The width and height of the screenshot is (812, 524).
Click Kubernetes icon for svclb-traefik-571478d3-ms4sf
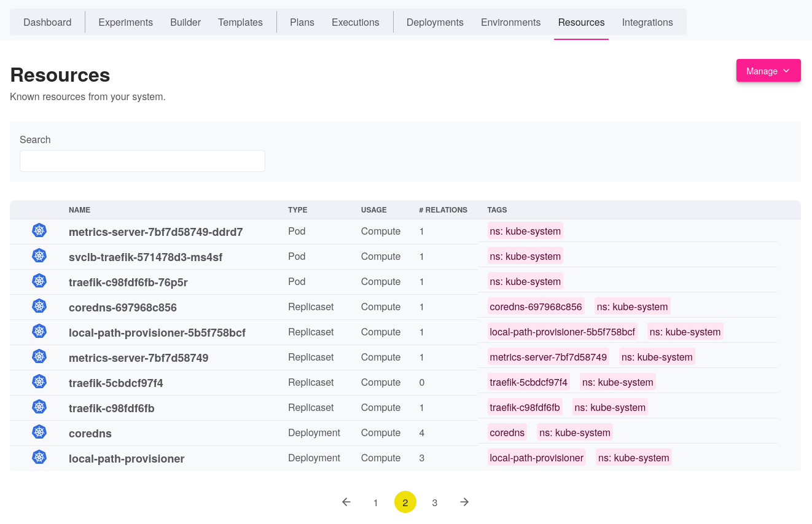[39, 256]
